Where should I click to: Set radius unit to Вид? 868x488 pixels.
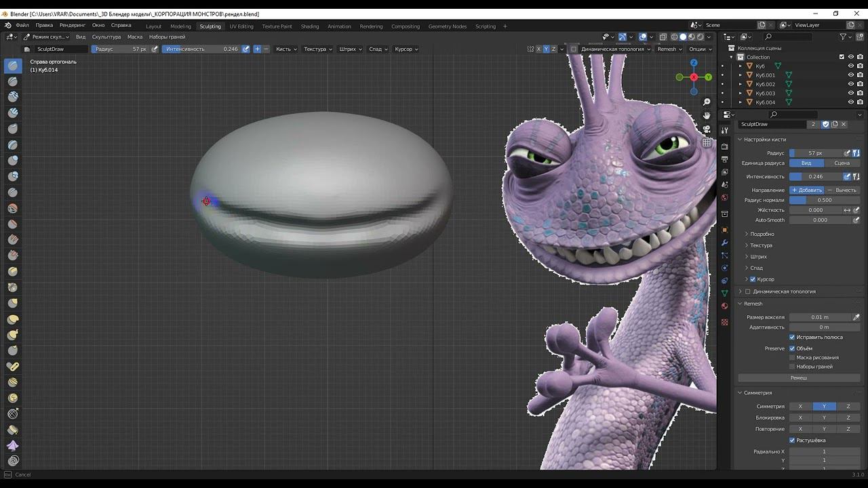806,163
